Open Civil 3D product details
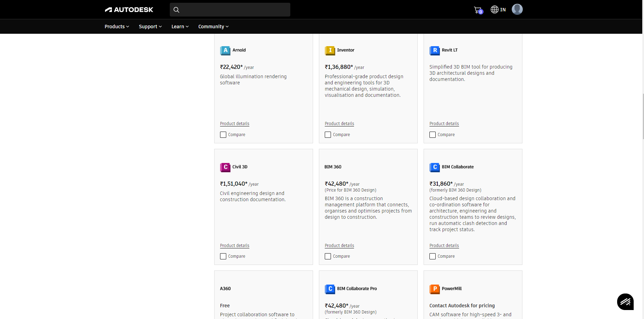 tap(235, 246)
